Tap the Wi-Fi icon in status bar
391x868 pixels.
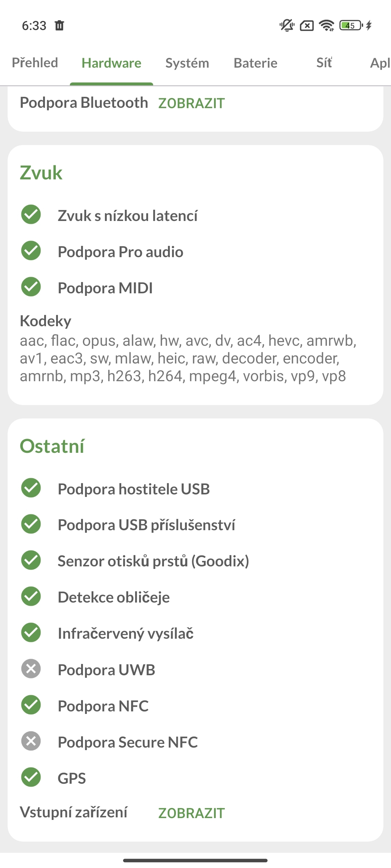(326, 25)
